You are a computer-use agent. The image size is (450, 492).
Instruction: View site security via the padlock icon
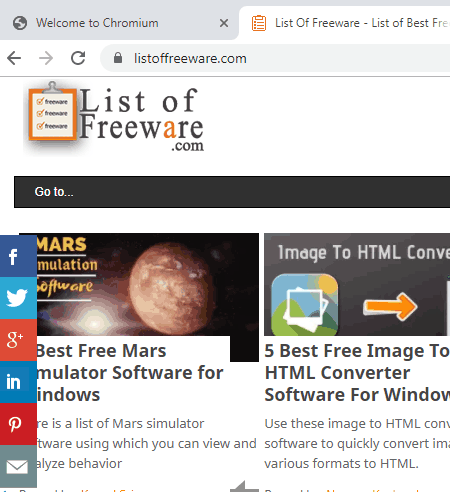pyautogui.click(x=118, y=58)
